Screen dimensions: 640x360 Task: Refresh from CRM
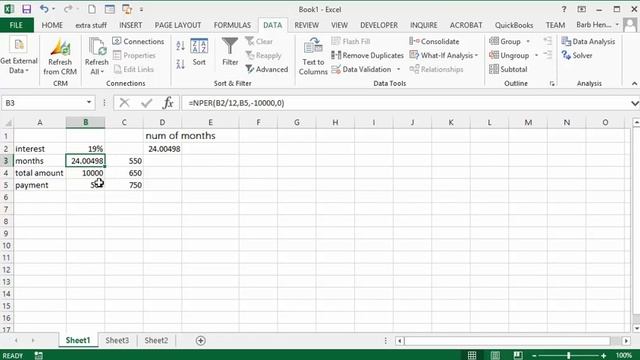(x=60, y=56)
